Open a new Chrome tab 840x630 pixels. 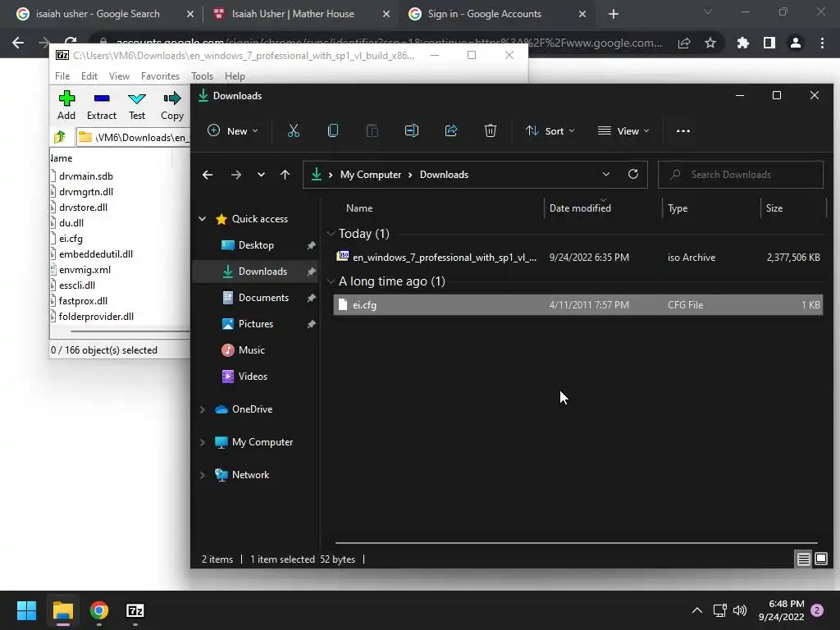click(614, 14)
